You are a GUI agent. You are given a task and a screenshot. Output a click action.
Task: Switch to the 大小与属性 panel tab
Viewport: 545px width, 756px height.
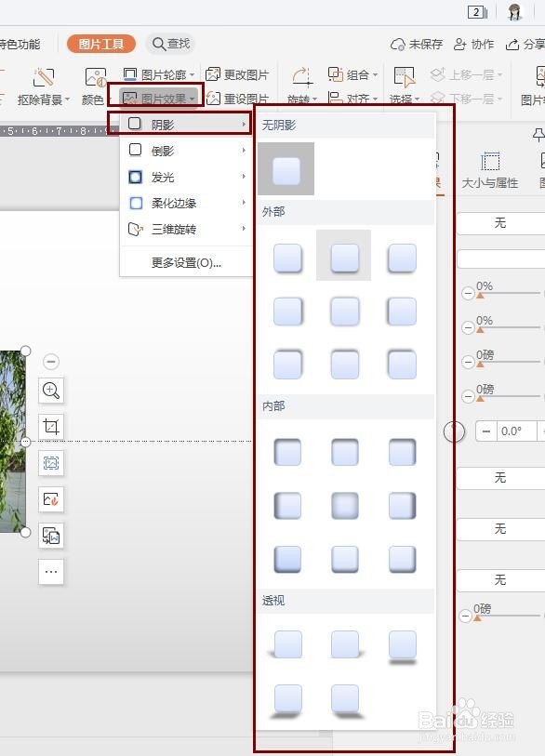click(x=490, y=170)
